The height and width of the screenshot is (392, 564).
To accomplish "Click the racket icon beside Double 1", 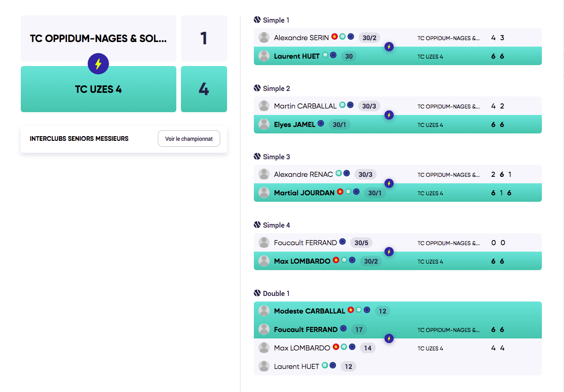I will click(258, 293).
